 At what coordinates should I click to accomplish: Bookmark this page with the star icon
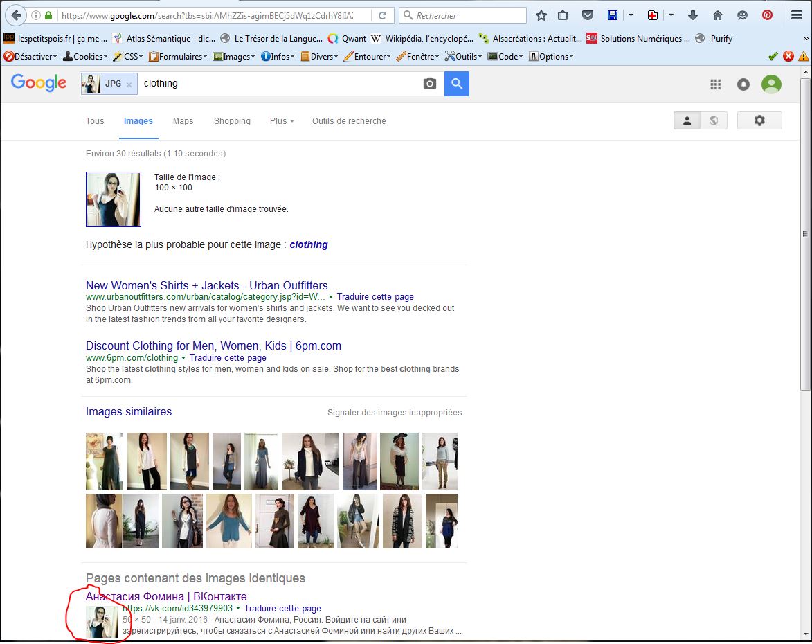[x=541, y=15]
